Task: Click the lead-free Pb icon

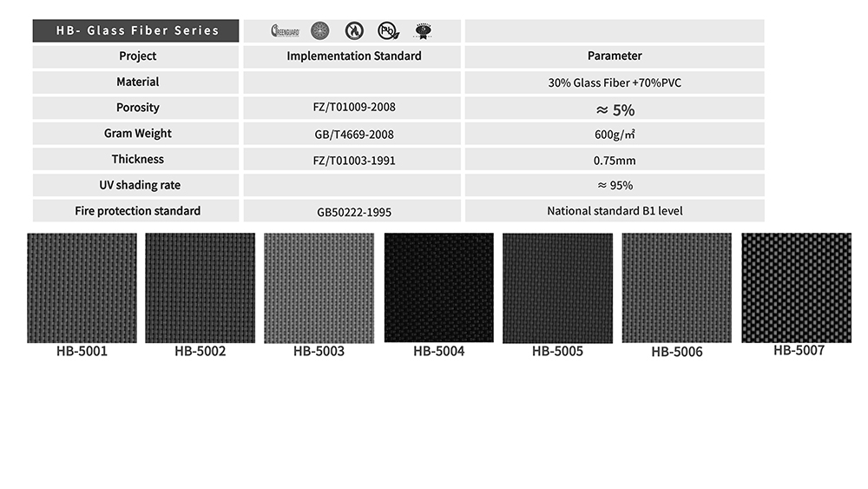Action: 387,31
